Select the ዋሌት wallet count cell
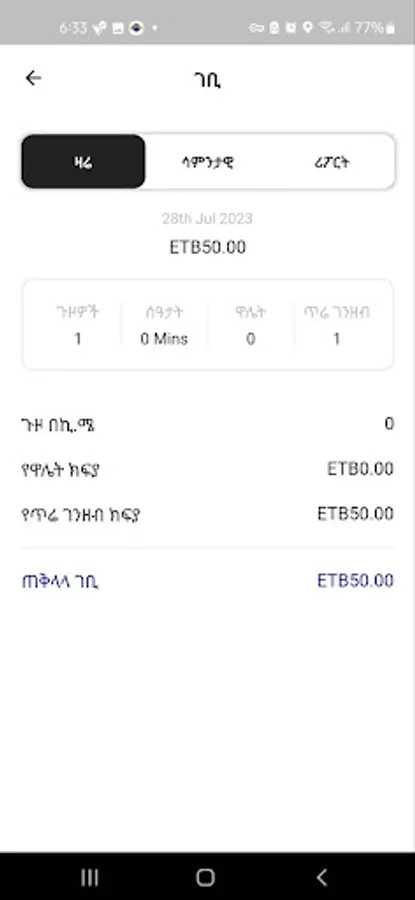 point(251,325)
